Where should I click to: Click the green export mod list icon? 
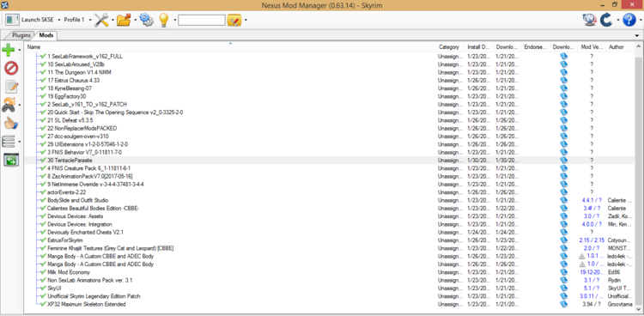point(11,160)
